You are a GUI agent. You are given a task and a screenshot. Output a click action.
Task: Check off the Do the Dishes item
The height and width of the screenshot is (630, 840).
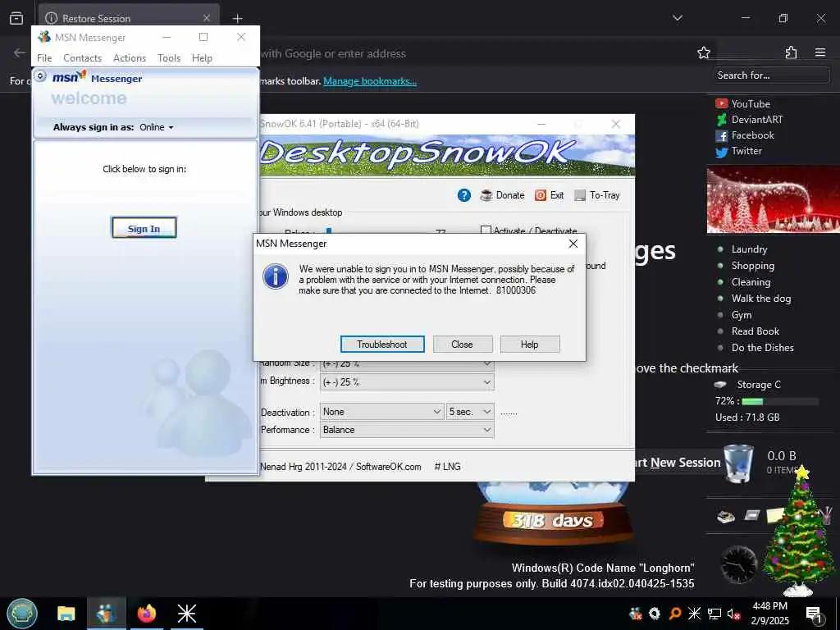720,348
